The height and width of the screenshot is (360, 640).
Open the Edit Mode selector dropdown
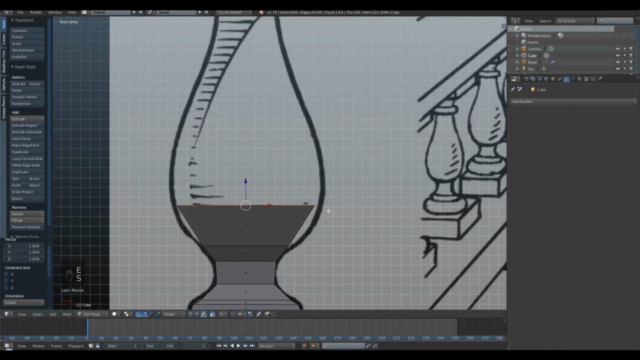(x=92, y=314)
